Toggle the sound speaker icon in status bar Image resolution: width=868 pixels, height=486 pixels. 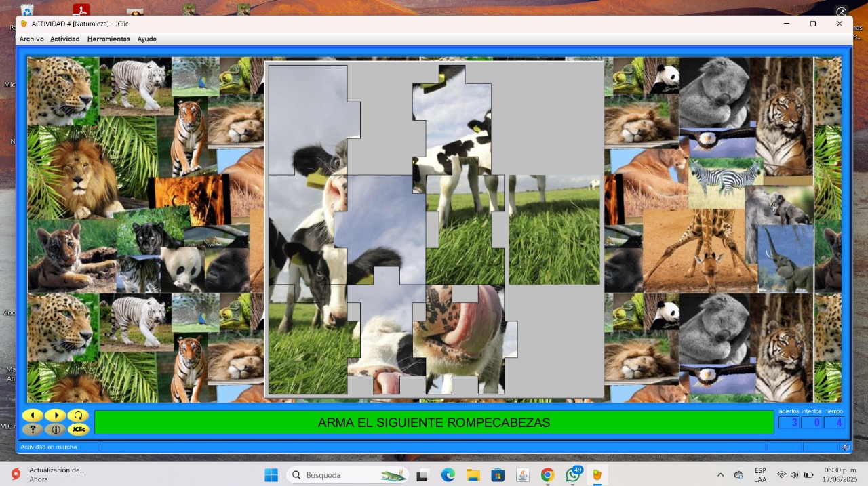coord(845,447)
